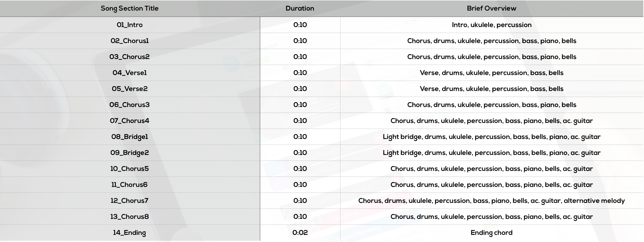Click the Duration column header

pyautogui.click(x=300, y=8)
